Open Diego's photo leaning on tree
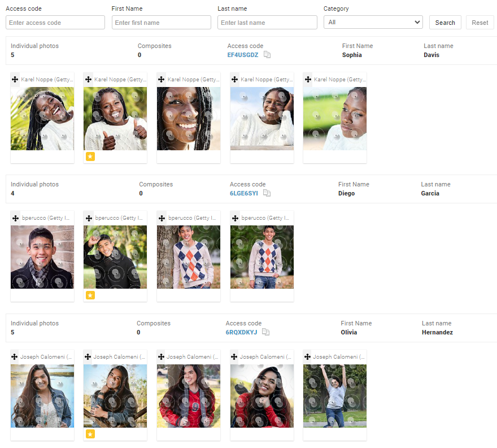 pos(189,257)
